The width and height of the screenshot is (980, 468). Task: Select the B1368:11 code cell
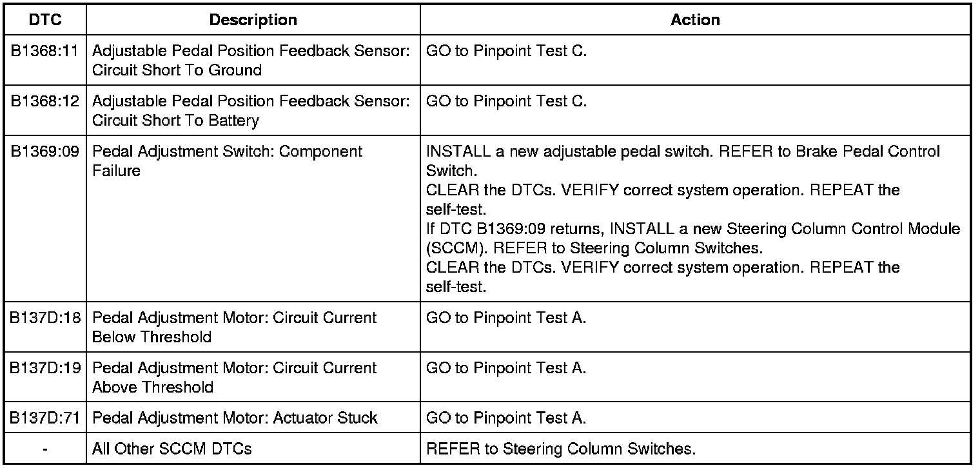pyautogui.click(x=45, y=51)
